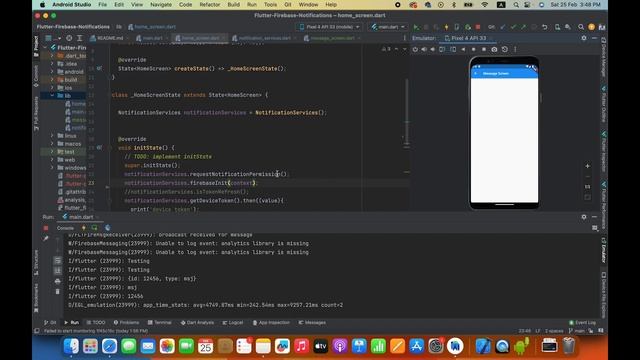Toggle the Structure tool window stripe
This screenshot has height=360, width=640.
coord(36,262)
